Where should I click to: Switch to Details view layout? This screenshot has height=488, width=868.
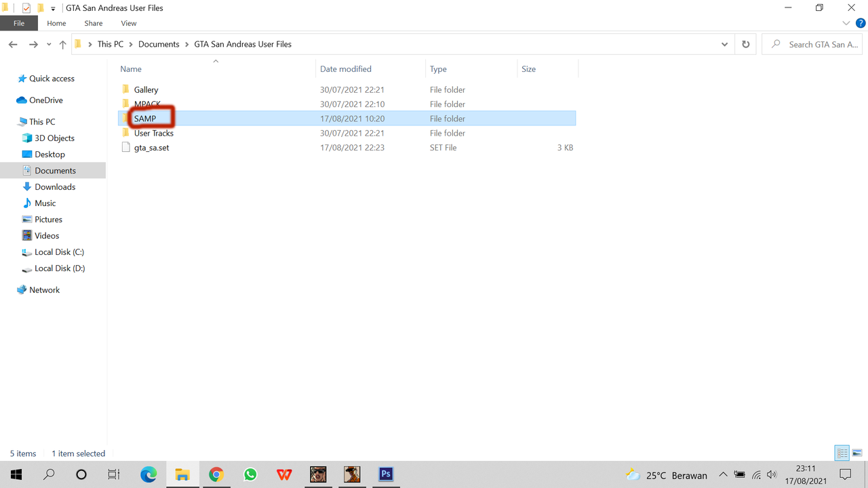pos(842,453)
